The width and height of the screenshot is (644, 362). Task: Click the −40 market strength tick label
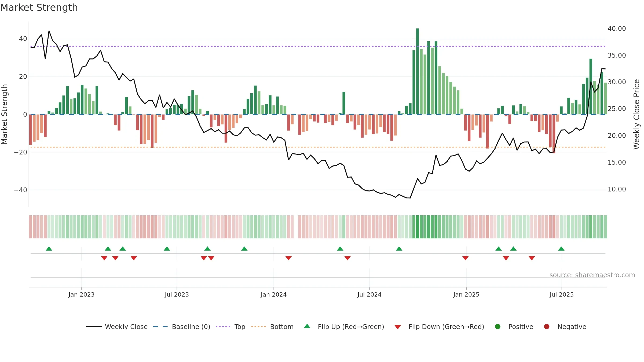tap(21, 190)
